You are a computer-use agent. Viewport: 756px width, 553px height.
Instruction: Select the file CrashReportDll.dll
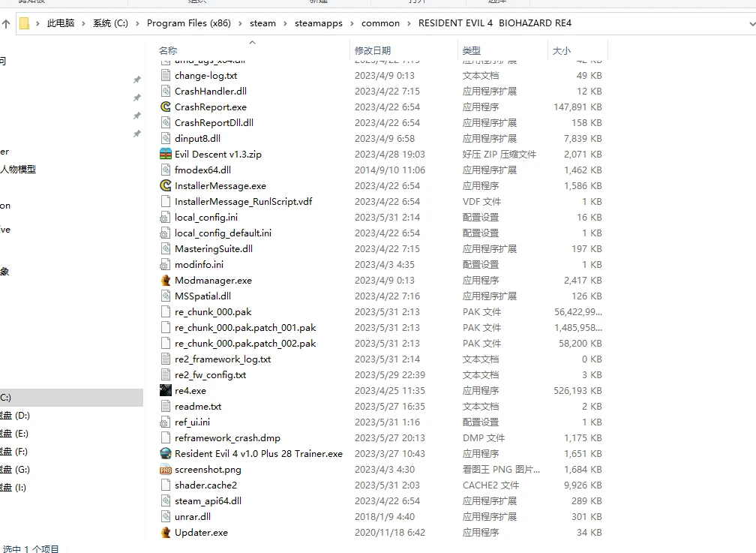(x=214, y=122)
